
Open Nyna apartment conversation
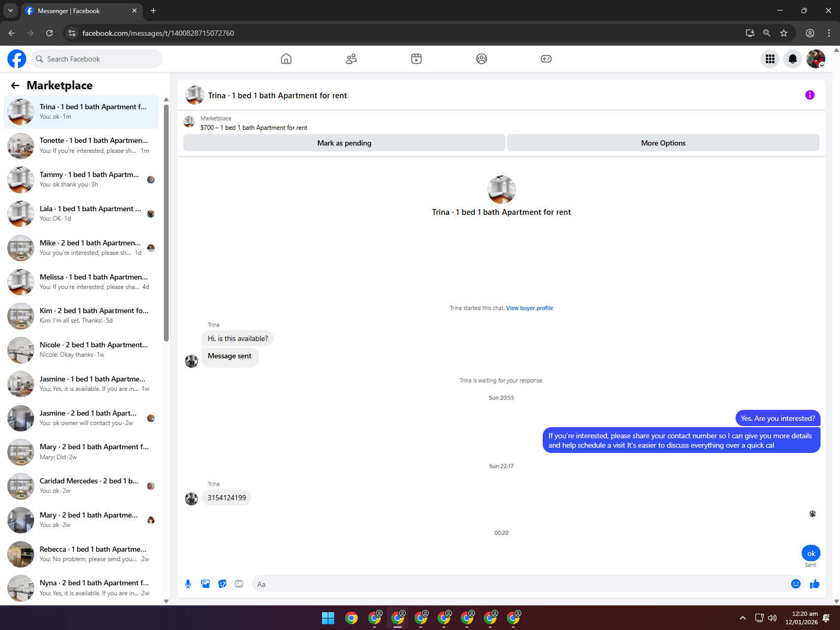81,588
